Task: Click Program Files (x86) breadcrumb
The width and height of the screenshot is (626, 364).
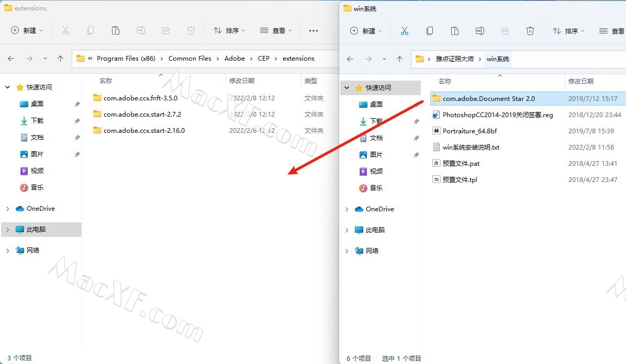Action: coord(126,58)
